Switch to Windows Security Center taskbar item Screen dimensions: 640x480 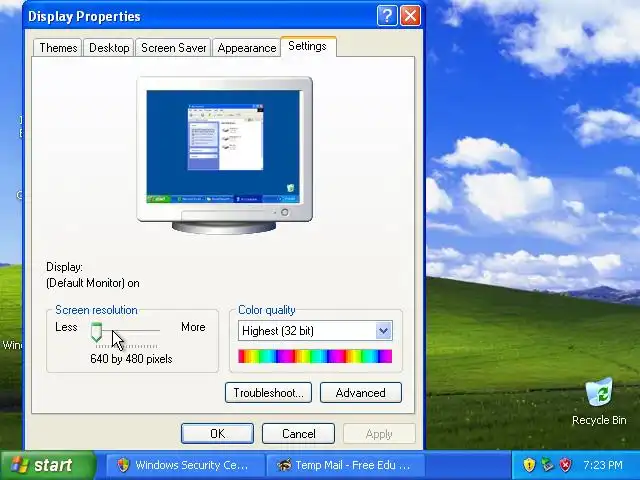tap(184, 465)
